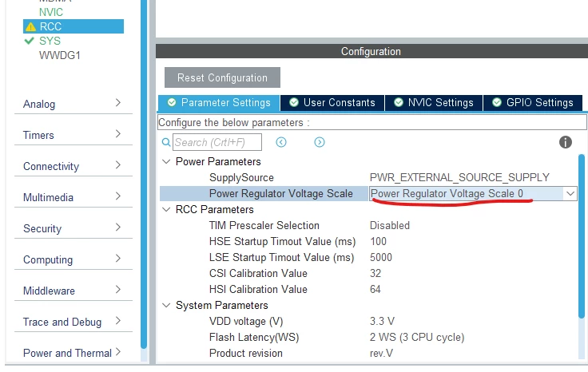Click the 2 WS (3 CPU cycle) value
This screenshot has width=588, height=372.
click(x=417, y=338)
